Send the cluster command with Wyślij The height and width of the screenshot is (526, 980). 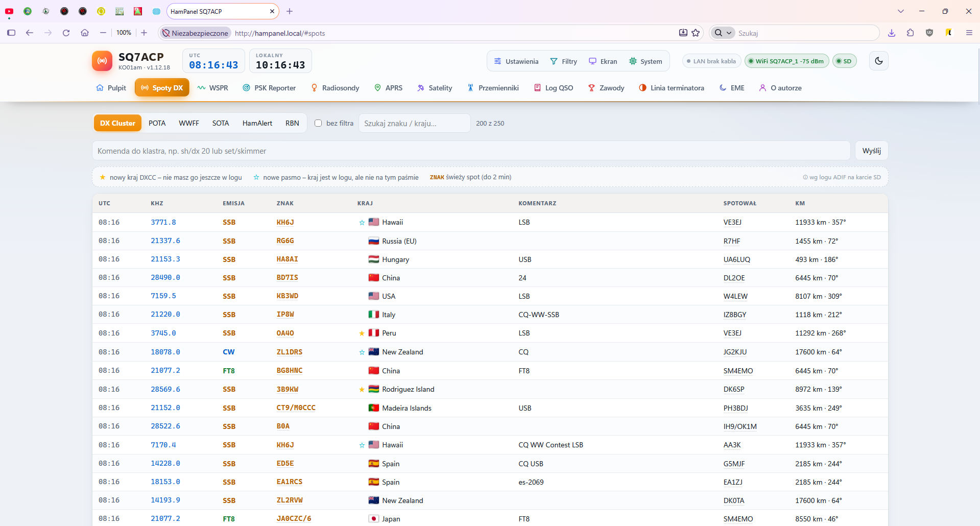pos(871,151)
